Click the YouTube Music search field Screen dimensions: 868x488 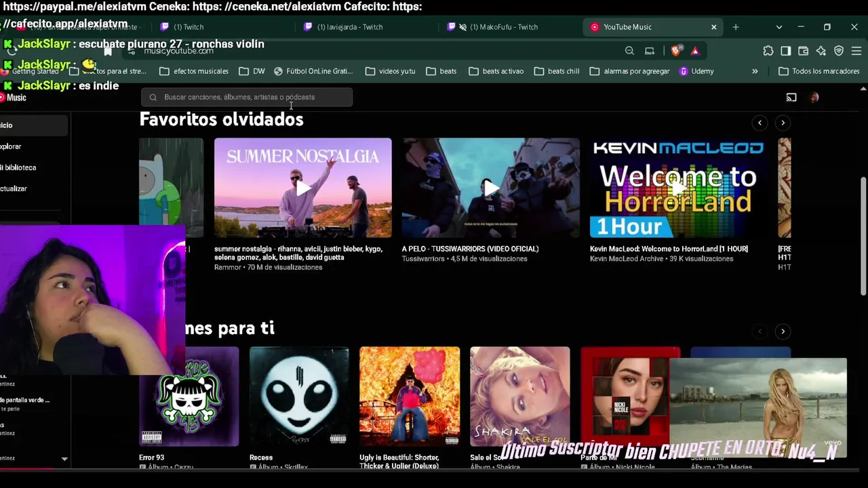pyautogui.click(x=247, y=97)
